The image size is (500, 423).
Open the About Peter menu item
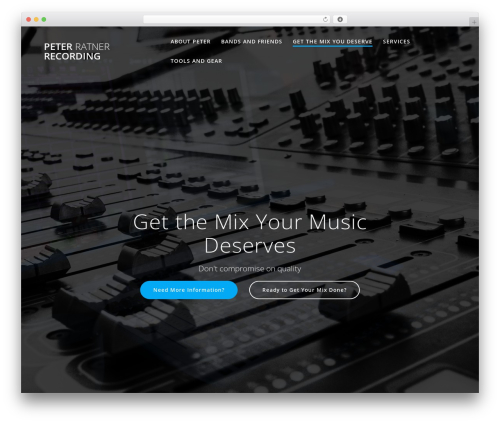190,42
